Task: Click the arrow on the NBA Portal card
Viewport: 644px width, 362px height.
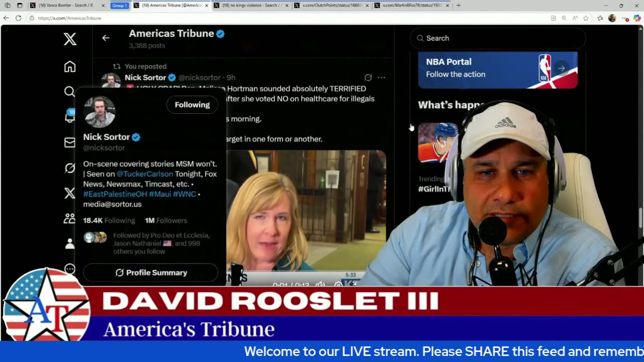Action: click(561, 68)
